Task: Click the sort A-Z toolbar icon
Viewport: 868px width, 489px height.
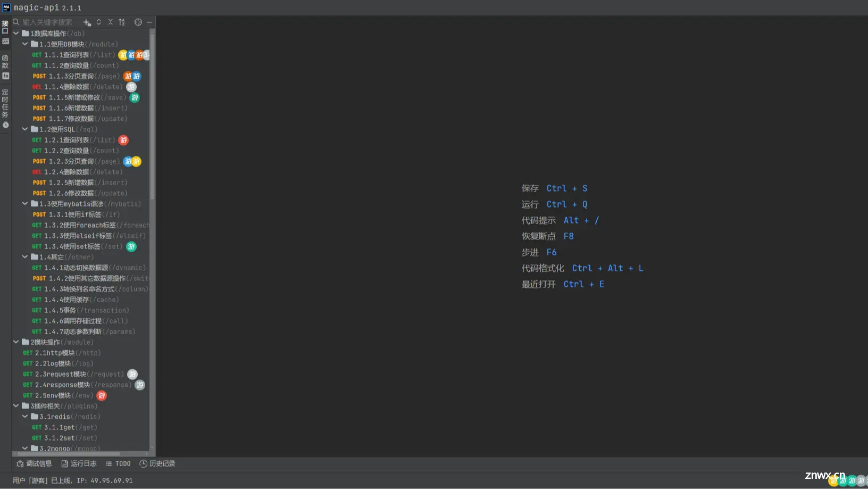Action: click(122, 22)
